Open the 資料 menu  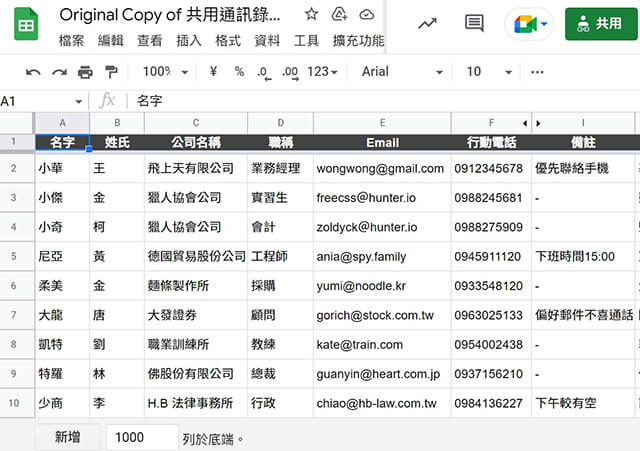pos(267,41)
